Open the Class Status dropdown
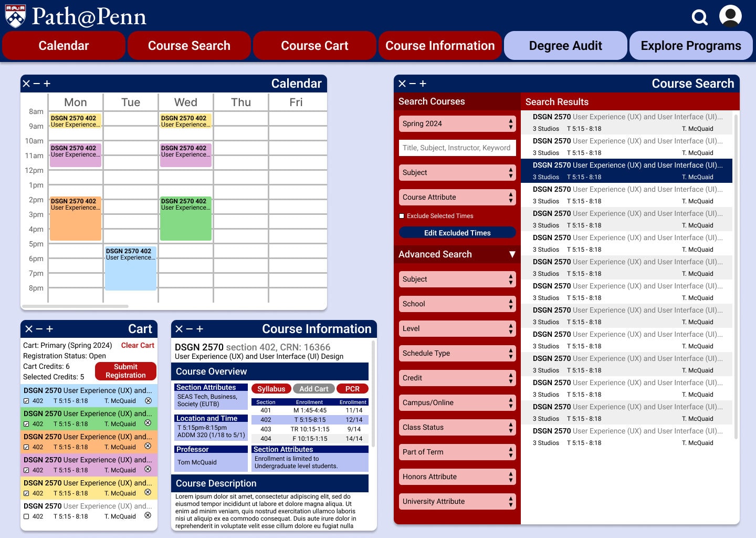Screen dimensions: 756x538 (457, 427)
